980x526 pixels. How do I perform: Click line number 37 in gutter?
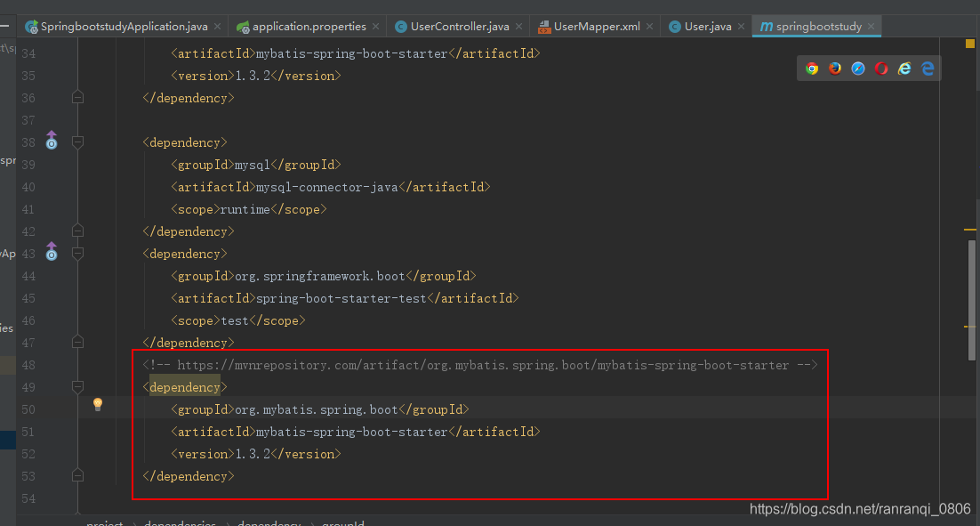(x=28, y=120)
